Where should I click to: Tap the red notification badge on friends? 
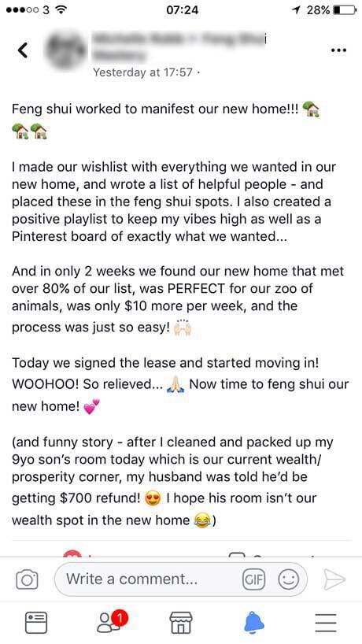click(x=120, y=617)
